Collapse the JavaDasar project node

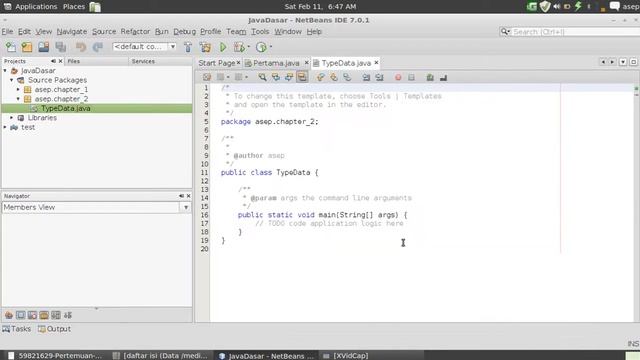(5, 71)
